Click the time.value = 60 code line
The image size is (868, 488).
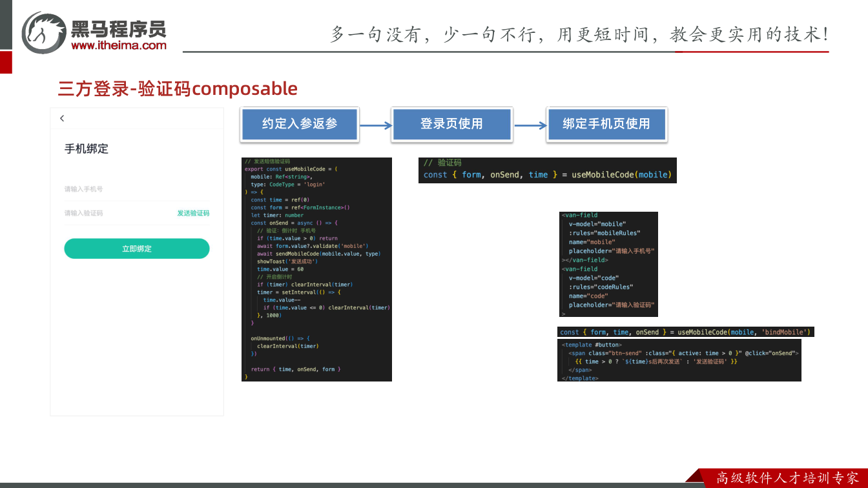click(x=280, y=269)
